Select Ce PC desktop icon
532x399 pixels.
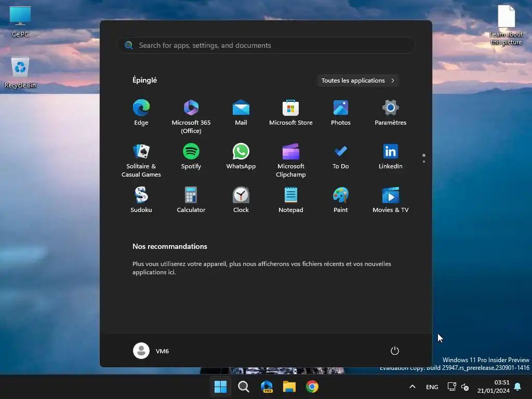coord(20,22)
